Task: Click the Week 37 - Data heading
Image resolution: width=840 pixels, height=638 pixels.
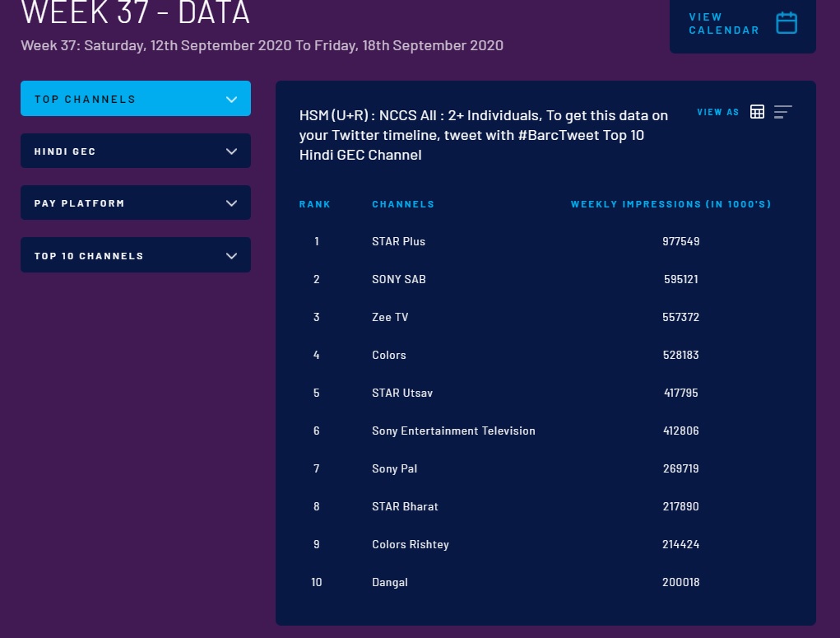Action: click(135, 13)
